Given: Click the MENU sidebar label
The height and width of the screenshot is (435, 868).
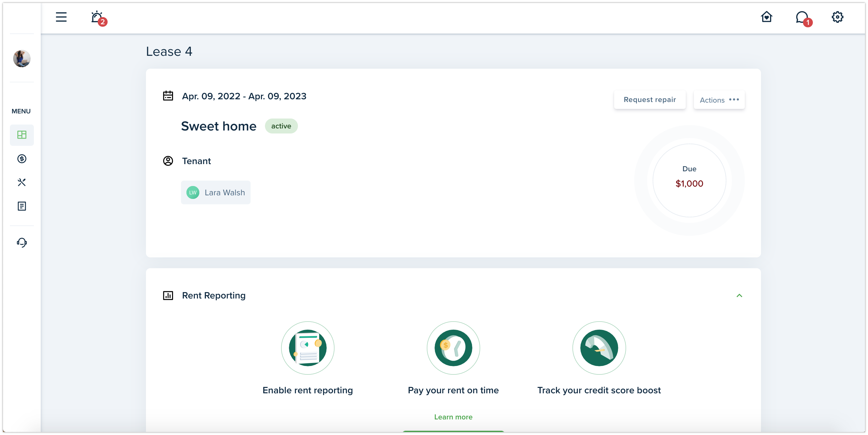Looking at the screenshot, I should (21, 111).
